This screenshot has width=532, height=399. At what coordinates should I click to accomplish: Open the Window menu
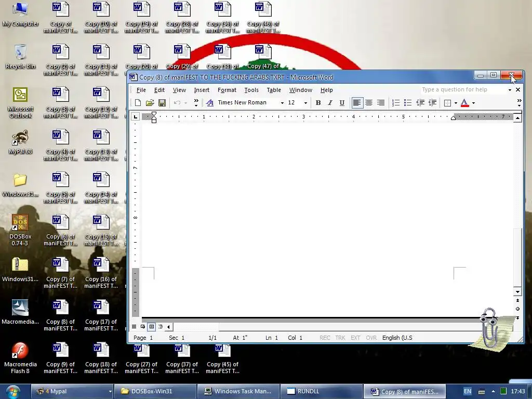pos(301,90)
